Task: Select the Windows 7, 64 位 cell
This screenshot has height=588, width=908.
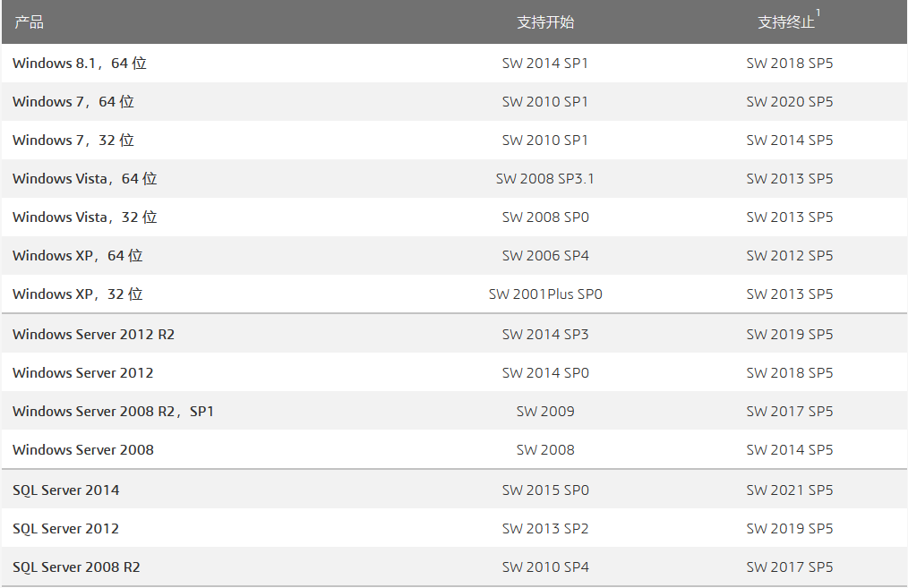Action: coord(73,102)
